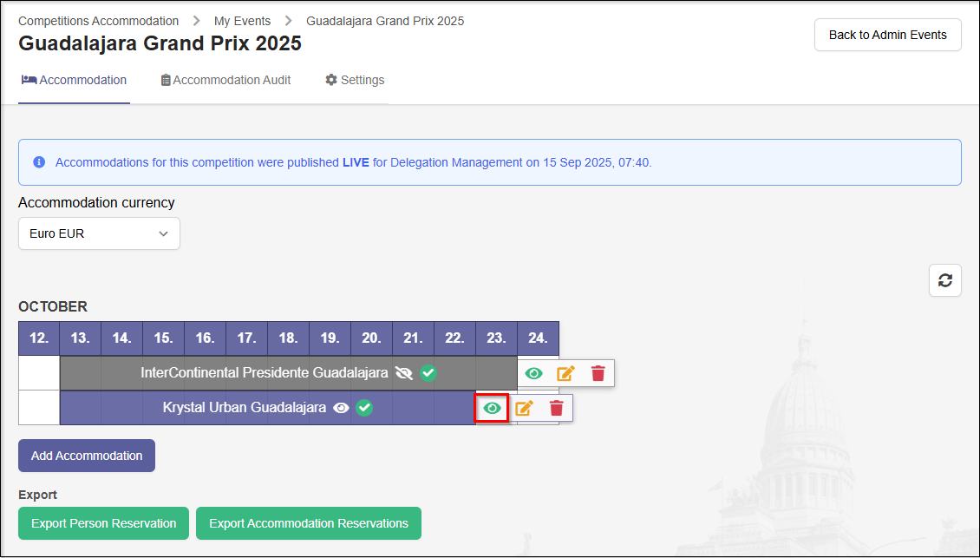Click green checkmark on InterContinental Presidente bar
The image size is (980, 558).
[x=428, y=373]
